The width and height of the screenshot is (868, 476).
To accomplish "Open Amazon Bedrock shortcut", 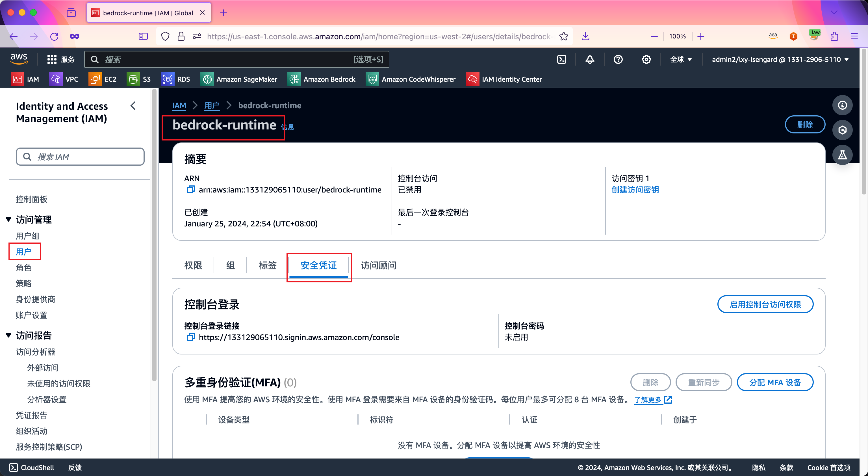I will tap(322, 79).
